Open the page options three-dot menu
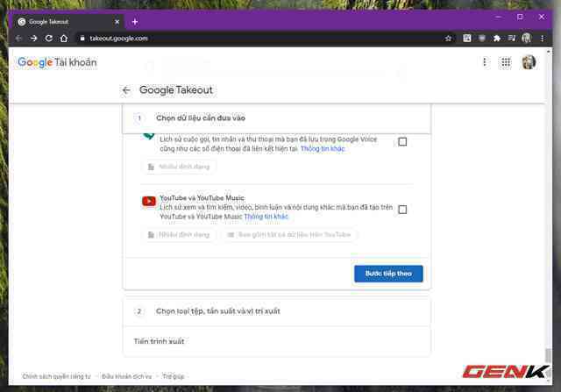 pos(485,62)
